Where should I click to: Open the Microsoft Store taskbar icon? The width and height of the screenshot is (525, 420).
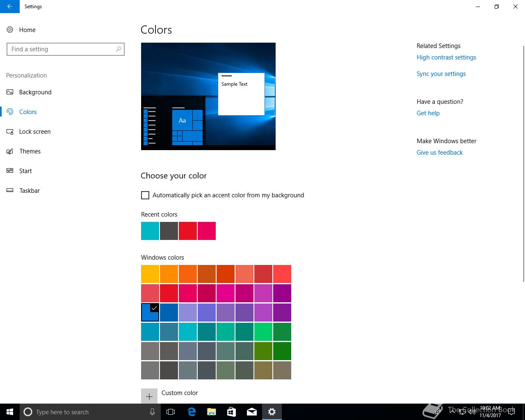231,412
